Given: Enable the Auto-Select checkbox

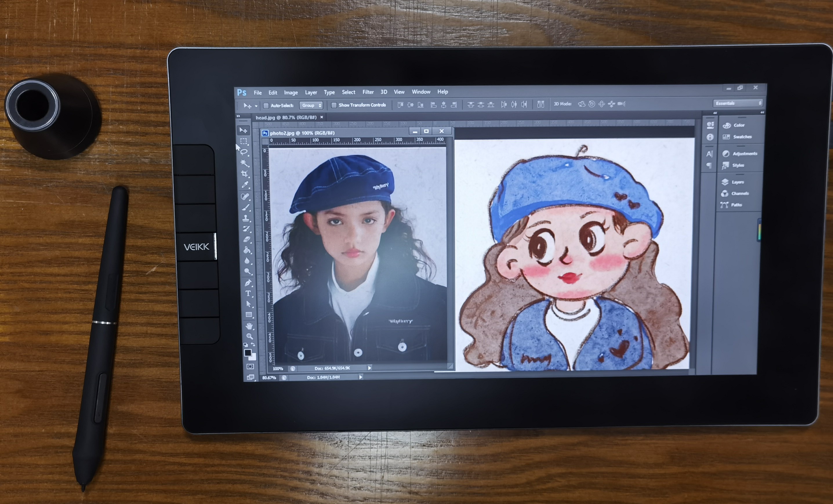Looking at the screenshot, I should [x=266, y=106].
